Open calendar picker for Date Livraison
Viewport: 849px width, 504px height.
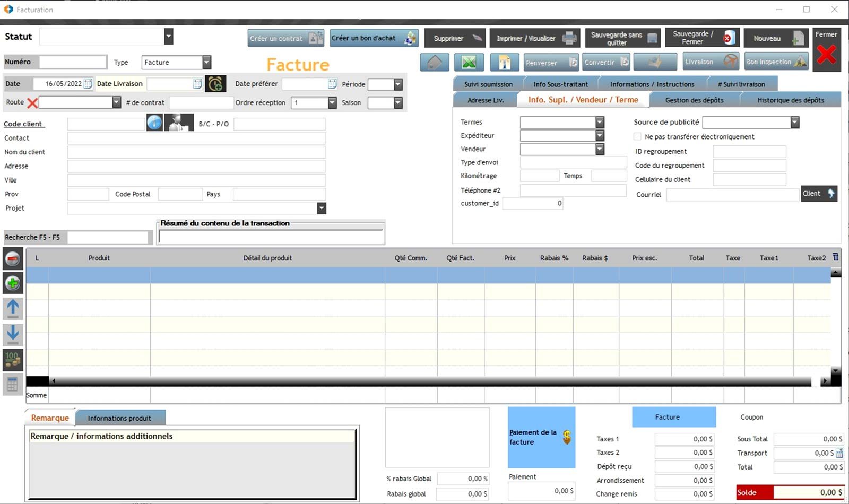point(197,84)
